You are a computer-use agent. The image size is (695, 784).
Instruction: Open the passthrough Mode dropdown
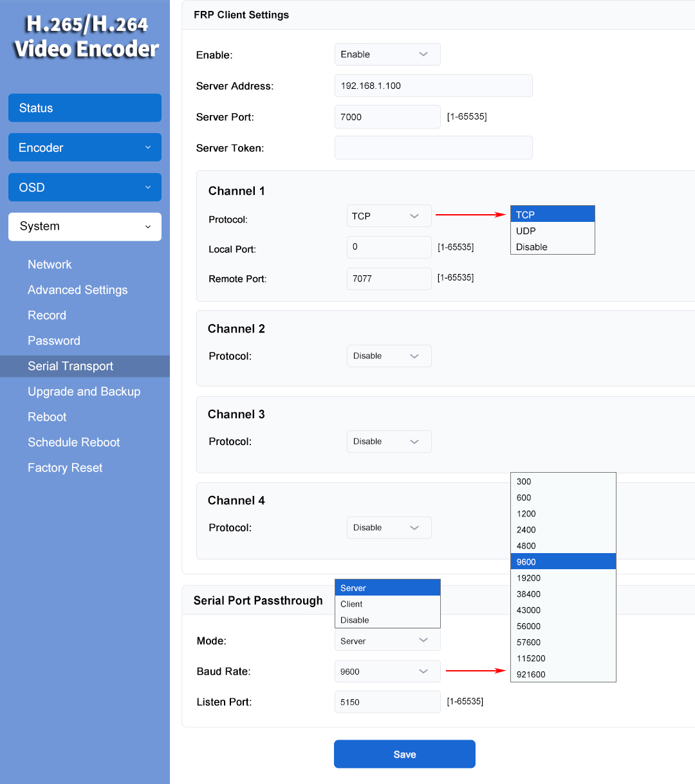[387, 641]
